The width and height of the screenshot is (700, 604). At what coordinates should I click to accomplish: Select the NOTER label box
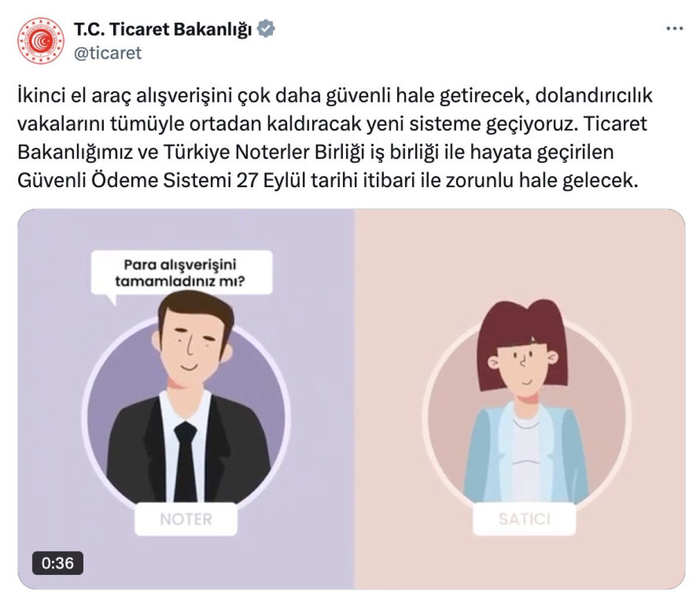(x=186, y=519)
